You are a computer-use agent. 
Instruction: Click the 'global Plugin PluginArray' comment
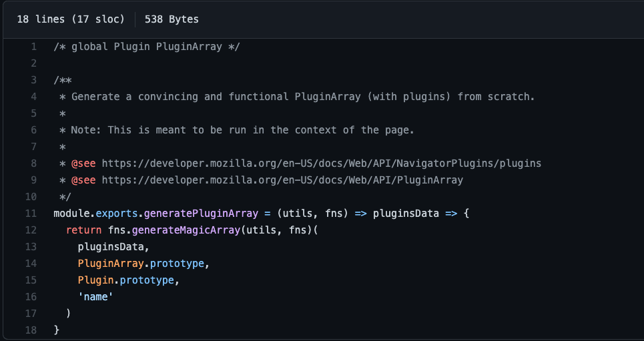click(147, 47)
